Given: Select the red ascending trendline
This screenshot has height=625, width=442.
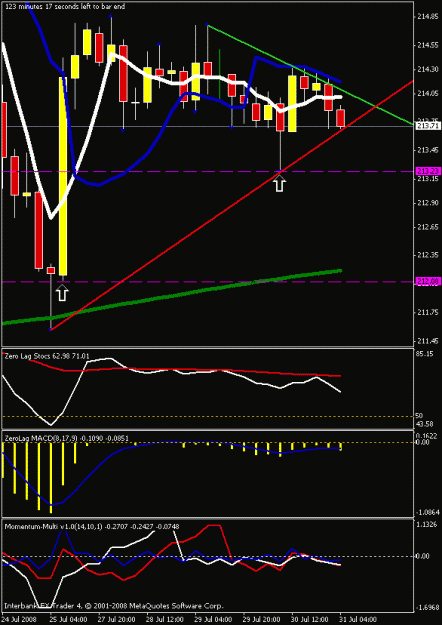Looking at the screenshot, I should click(232, 205).
